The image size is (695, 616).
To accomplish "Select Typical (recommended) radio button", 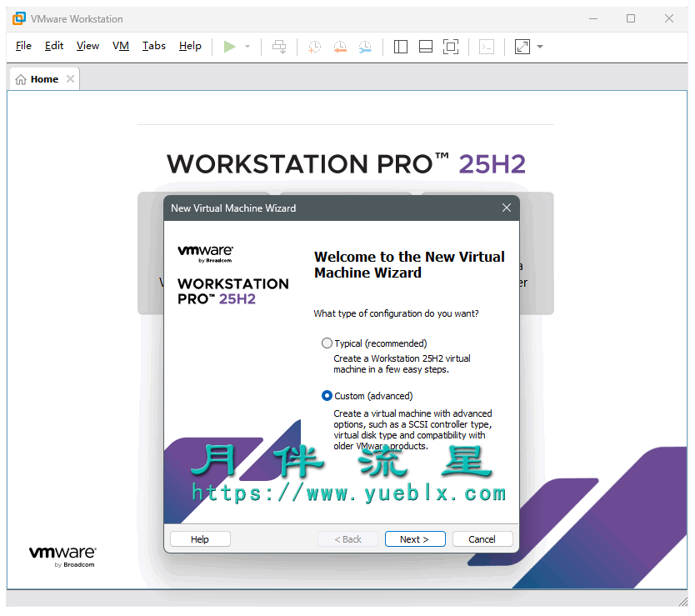I will pos(327,343).
